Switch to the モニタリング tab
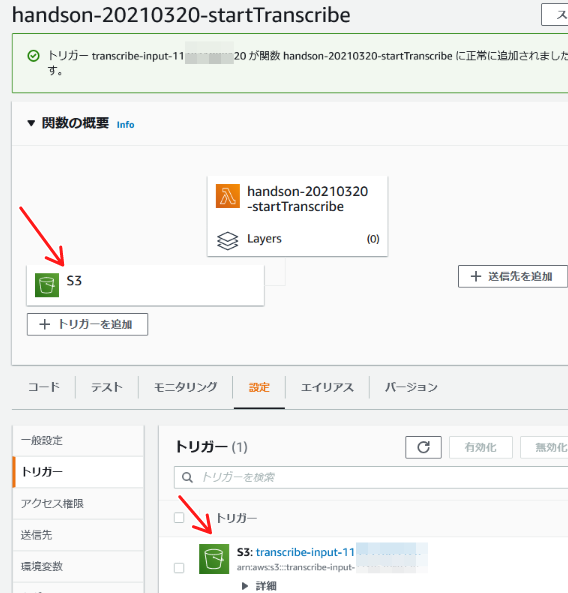568x593 pixels. click(185, 387)
